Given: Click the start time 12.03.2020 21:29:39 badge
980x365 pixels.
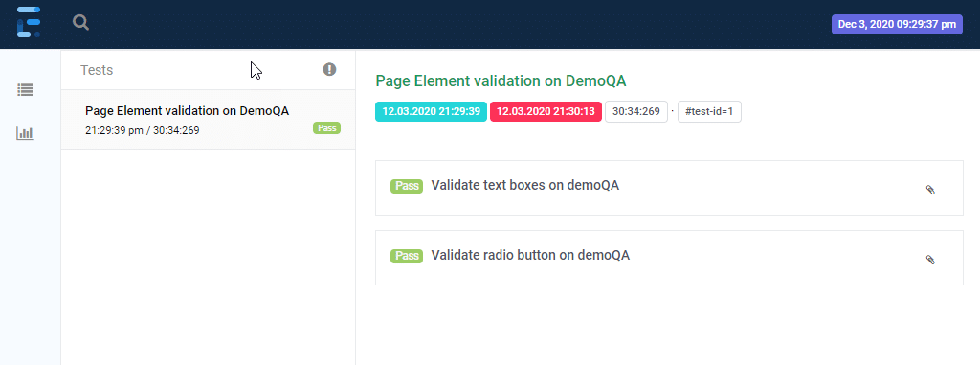Looking at the screenshot, I should click(432, 112).
